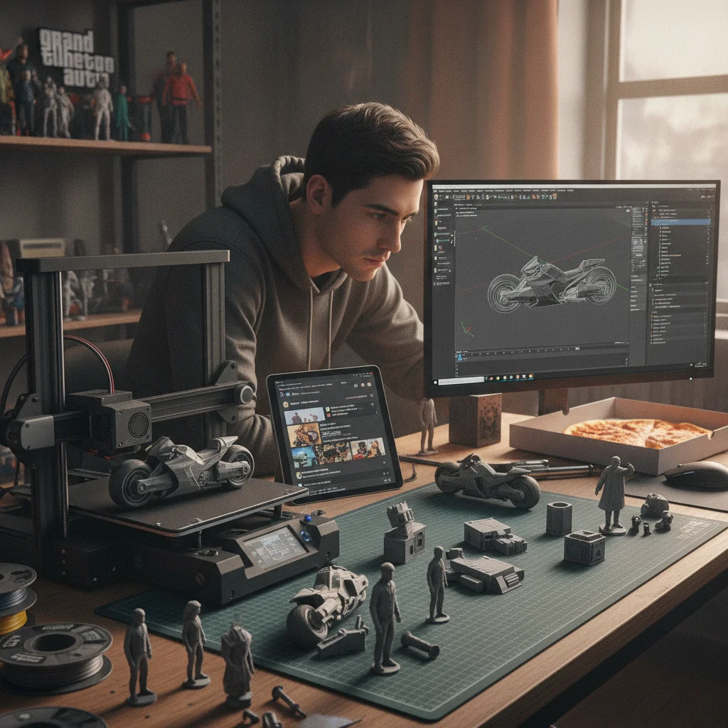The image size is (728, 728).
Task: Click the last orange icon on the monitor's top toolbar
Action: (x=555, y=196)
